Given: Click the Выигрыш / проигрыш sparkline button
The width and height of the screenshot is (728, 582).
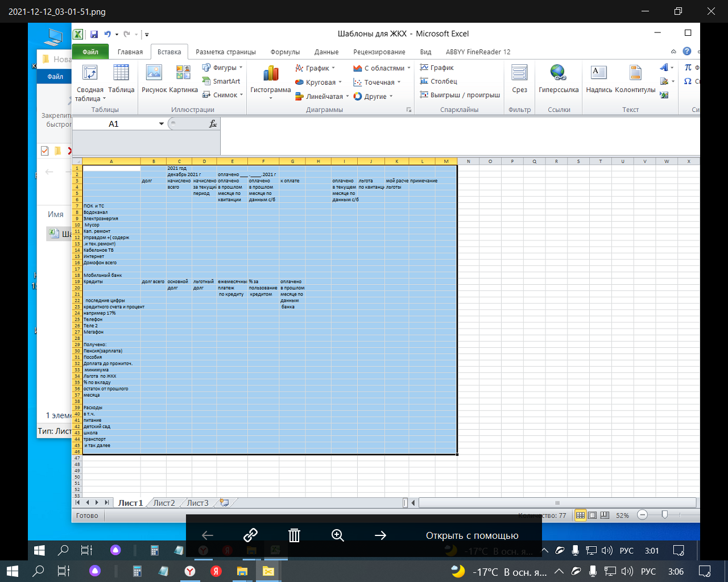Looking at the screenshot, I should click(460, 95).
